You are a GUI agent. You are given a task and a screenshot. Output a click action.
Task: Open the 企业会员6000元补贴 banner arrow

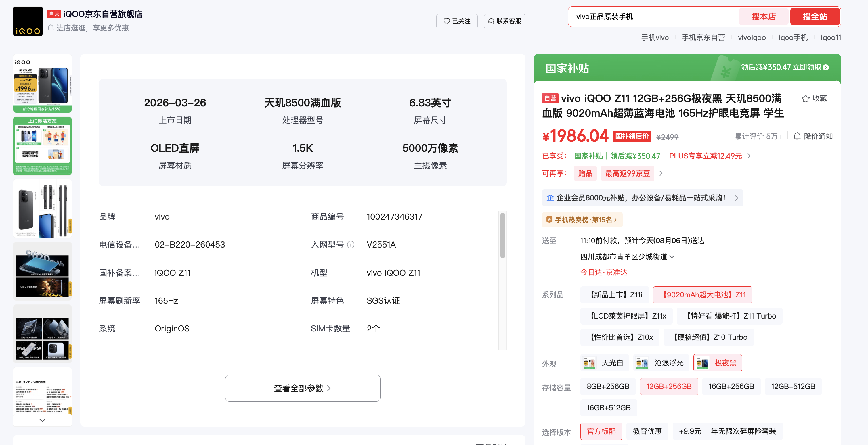coord(737,198)
